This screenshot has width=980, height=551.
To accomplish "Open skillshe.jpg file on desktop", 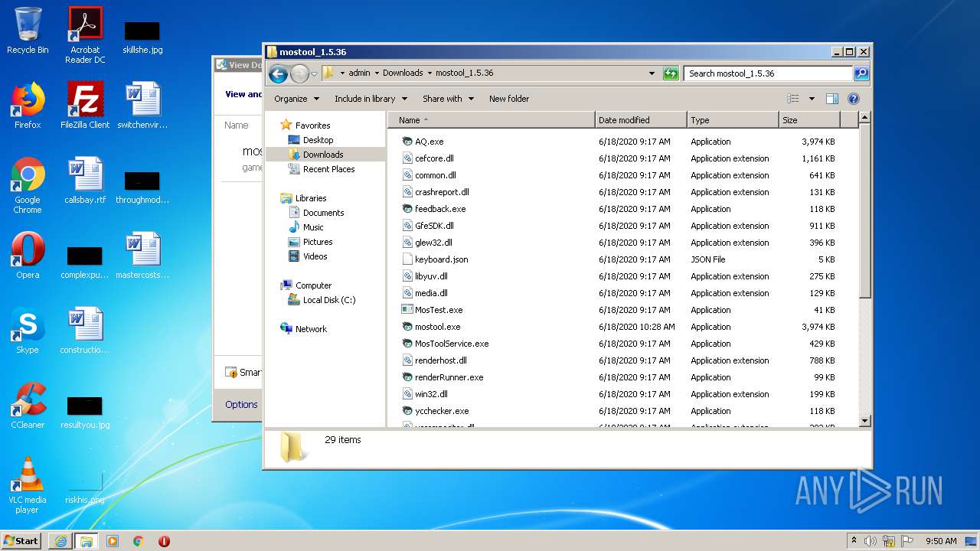I will tap(142, 37).
